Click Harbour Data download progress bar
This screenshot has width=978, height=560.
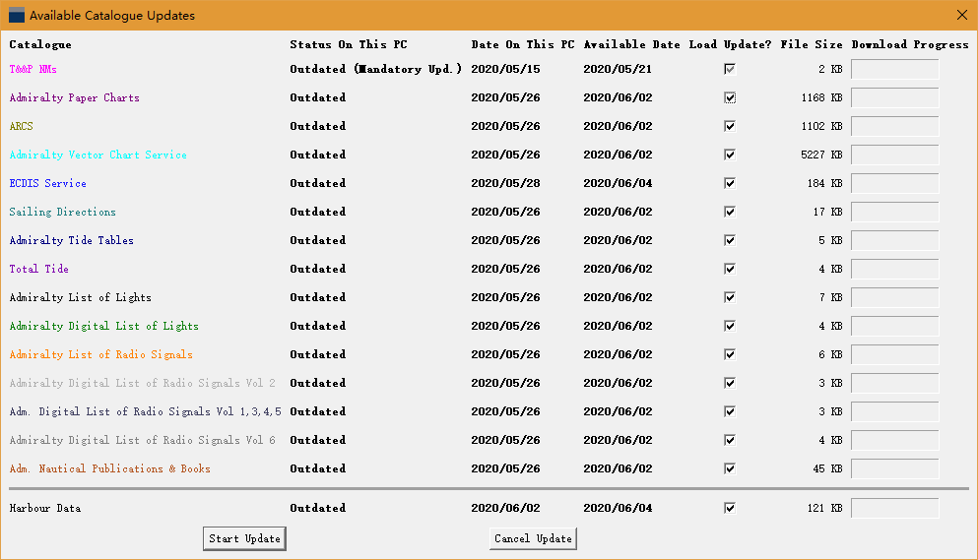point(894,508)
